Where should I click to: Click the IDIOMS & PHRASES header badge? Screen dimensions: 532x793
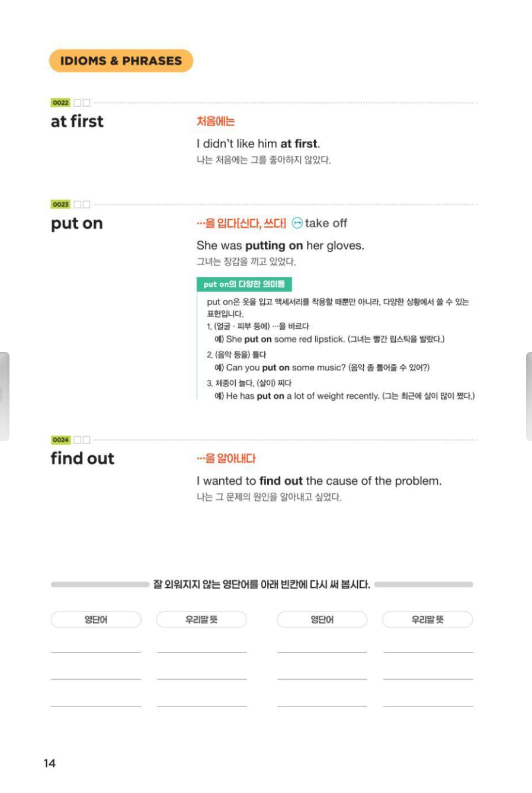121,60
